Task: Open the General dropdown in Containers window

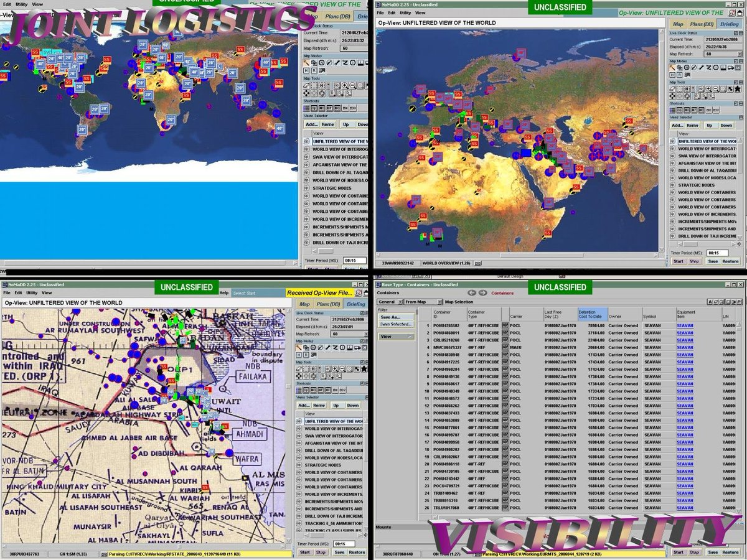Action: tap(388, 302)
